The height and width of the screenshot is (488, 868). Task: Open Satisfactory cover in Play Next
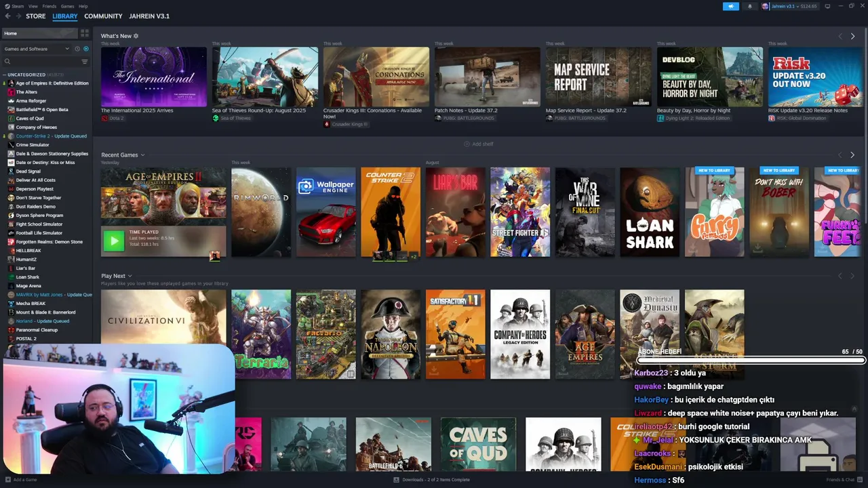click(x=456, y=334)
